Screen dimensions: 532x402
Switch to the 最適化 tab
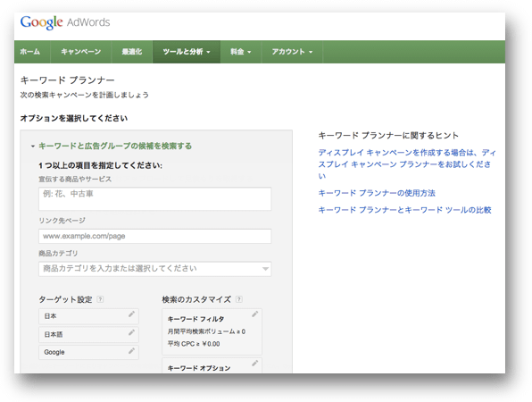tap(132, 52)
